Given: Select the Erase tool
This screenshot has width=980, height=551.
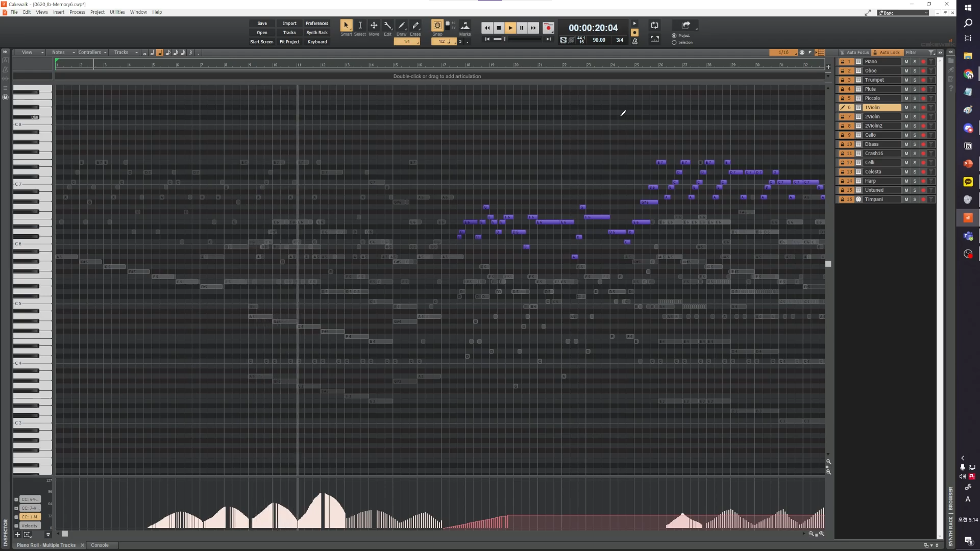Looking at the screenshot, I should click(415, 26).
